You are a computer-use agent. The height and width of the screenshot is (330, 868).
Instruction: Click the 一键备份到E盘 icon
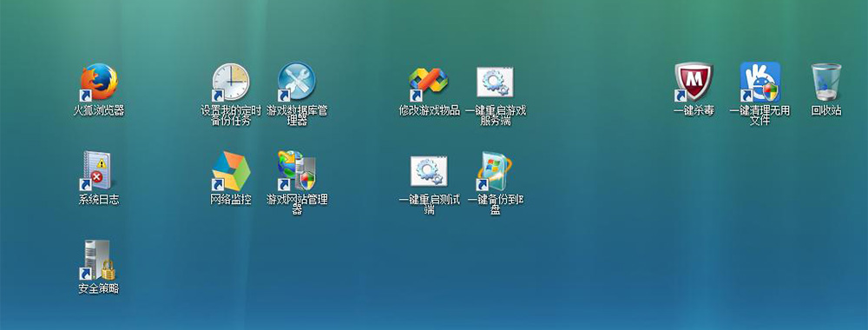click(x=495, y=171)
